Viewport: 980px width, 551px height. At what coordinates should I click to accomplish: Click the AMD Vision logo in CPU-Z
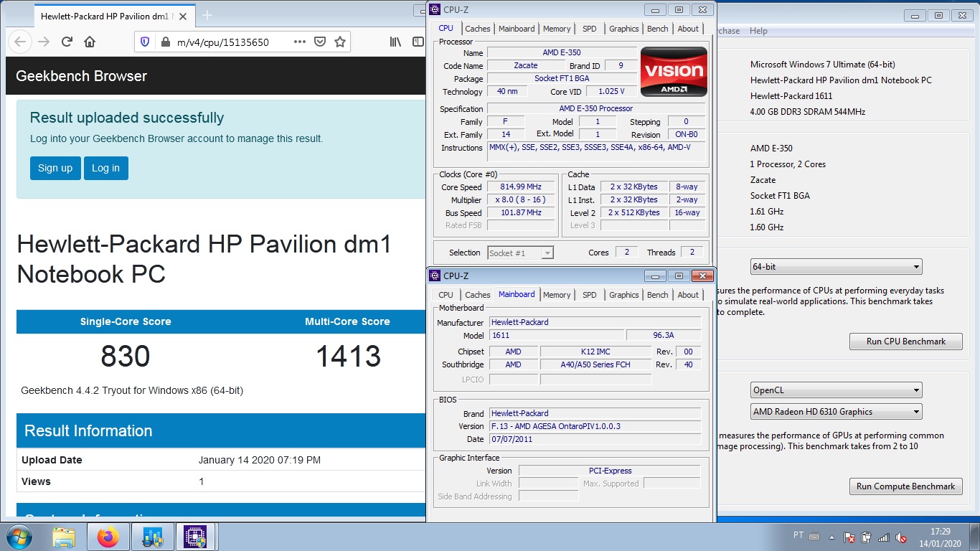(x=674, y=71)
